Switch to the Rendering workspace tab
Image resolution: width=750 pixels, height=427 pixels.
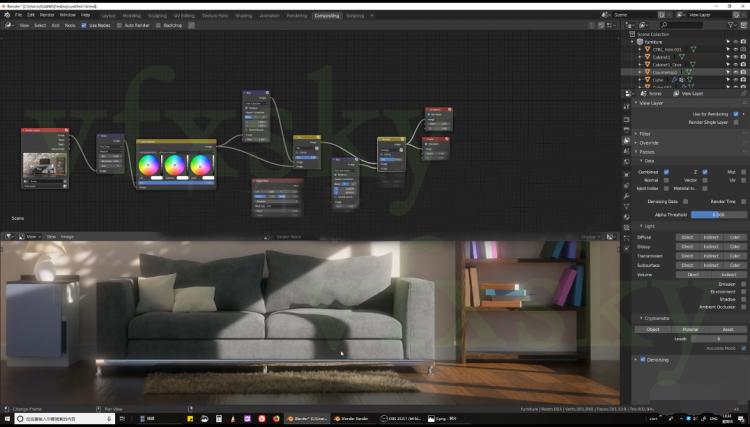click(297, 16)
